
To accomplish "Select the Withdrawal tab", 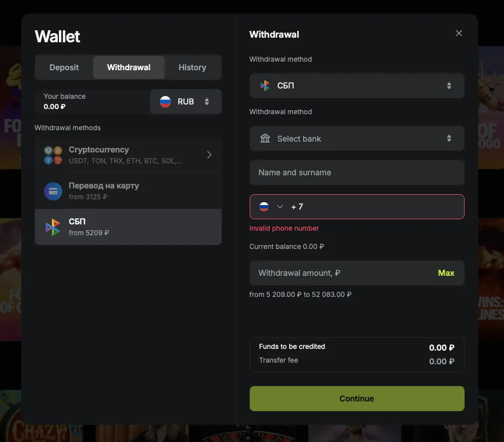I will pyautogui.click(x=129, y=67).
